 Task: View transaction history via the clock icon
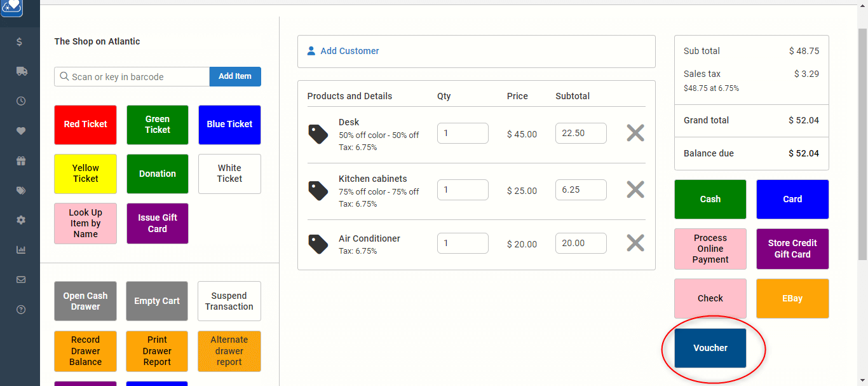[x=20, y=100]
